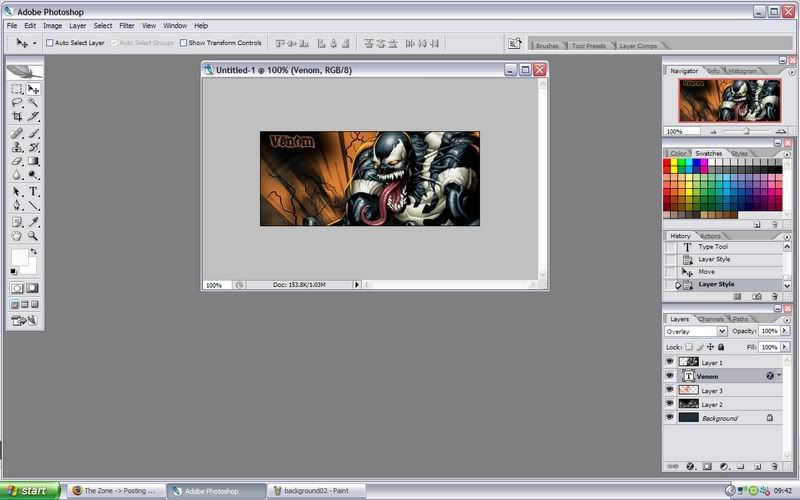The image size is (800, 500).
Task: Switch to Quick Mask mode
Action: click(32, 288)
